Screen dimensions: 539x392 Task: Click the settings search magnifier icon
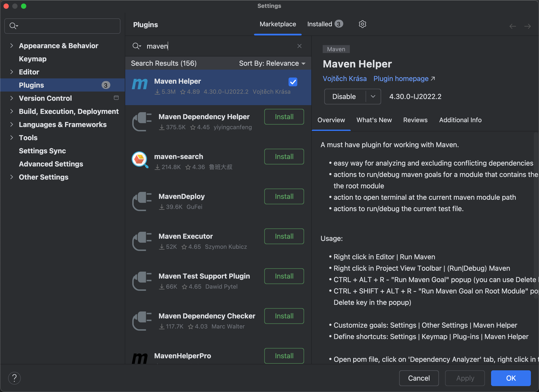[14, 26]
